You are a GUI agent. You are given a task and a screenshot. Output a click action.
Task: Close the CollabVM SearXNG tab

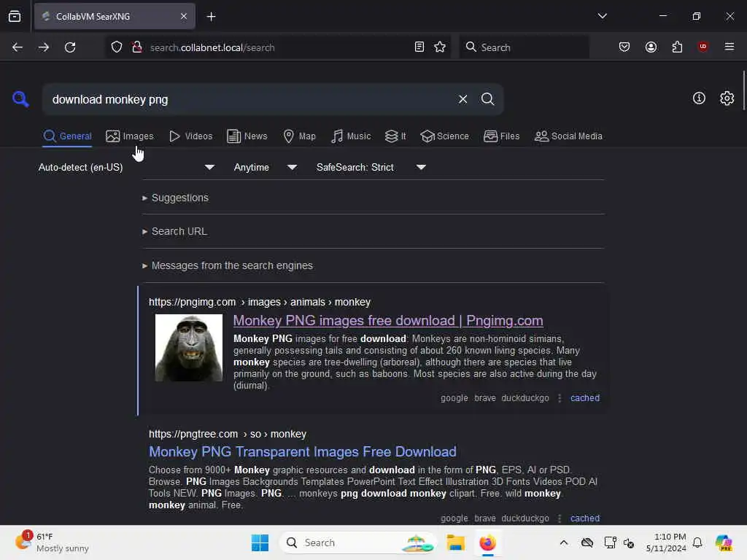(x=184, y=17)
